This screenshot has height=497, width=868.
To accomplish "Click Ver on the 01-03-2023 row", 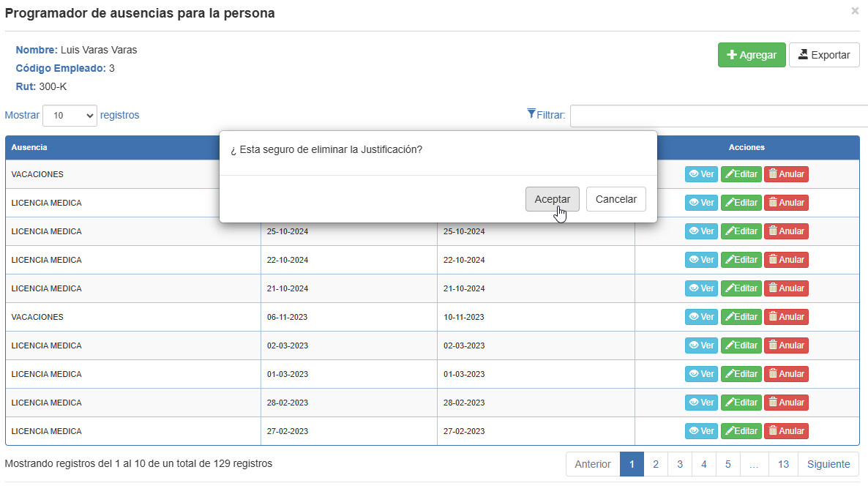I will tap(701, 374).
